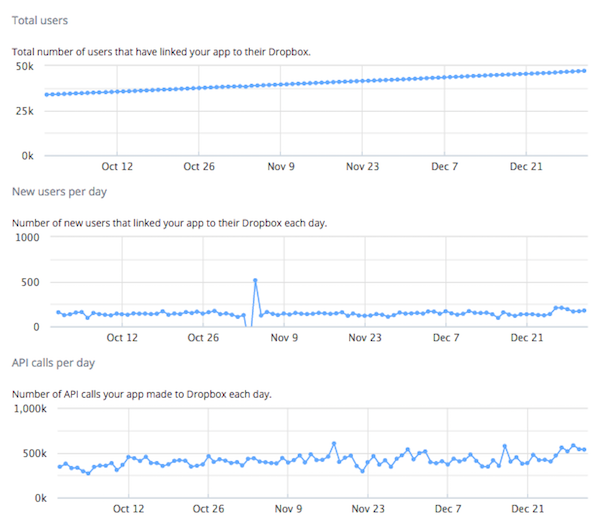This screenshot has height=531, width=600.
Task: Click '25k' axis label in Total users chart
Action: pyautogui.click(x=24, y=111)
